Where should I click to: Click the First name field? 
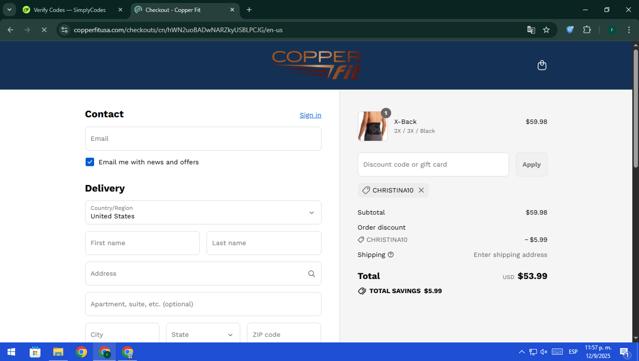tap(142, 243)
